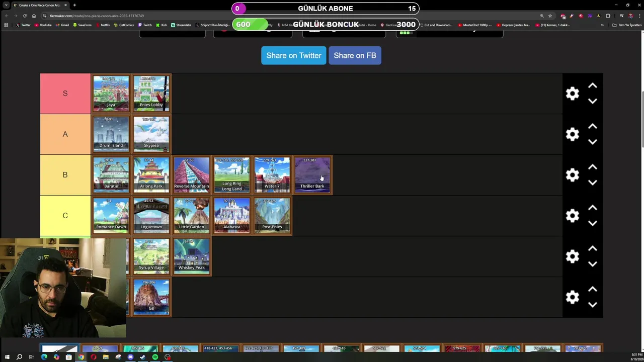Open the Chrome three-dot menu
The height and width of the screenshot is (362, 644).
coord(639,16)
